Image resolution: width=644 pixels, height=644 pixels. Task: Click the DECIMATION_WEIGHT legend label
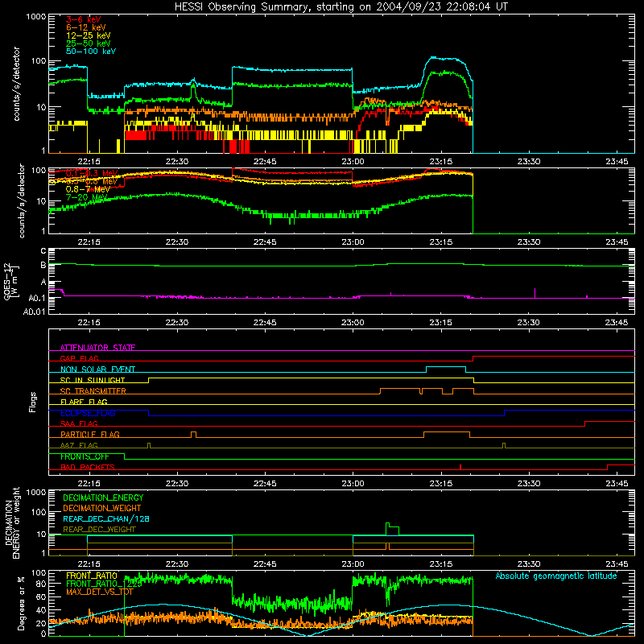(102, 509)
